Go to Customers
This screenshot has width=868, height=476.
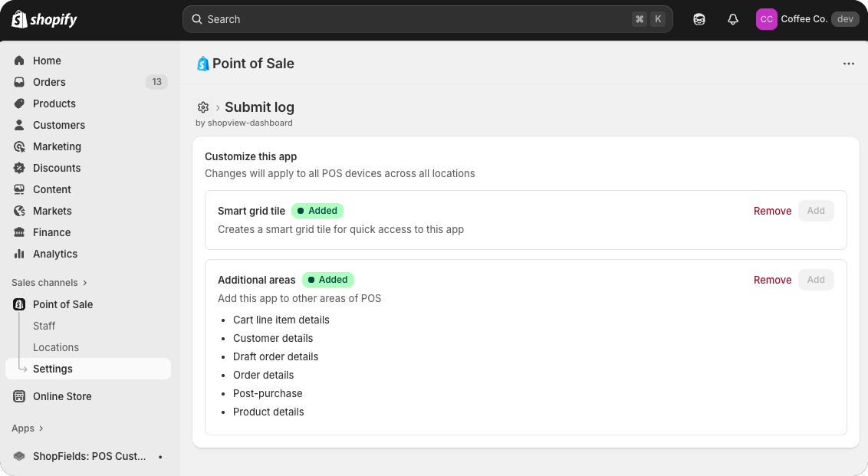coord(58,125)
